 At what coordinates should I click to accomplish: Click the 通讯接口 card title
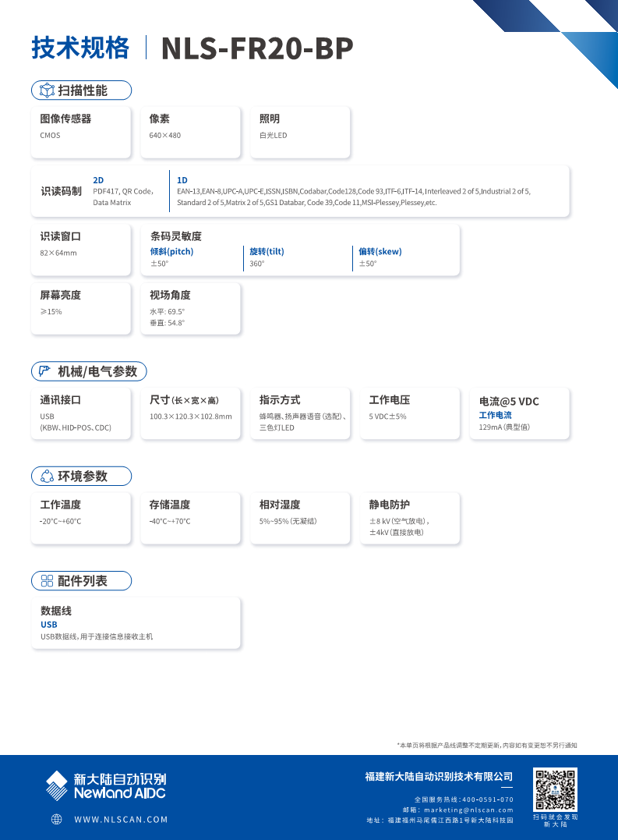point(61,399)
